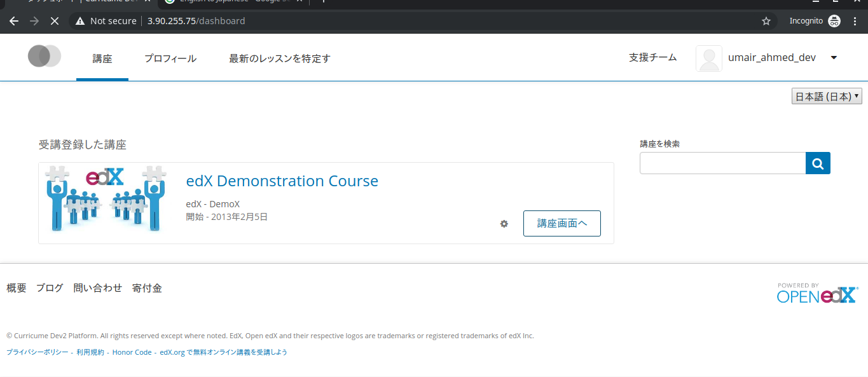Viewport: 868px width, 377px height.
Task: Click the blue search magnifier icon
Action: (x=818, y=163)
